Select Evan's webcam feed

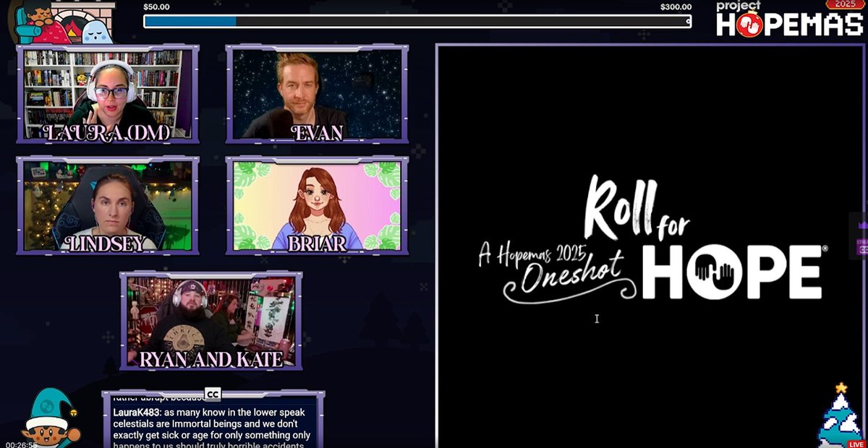click(317, 94)
